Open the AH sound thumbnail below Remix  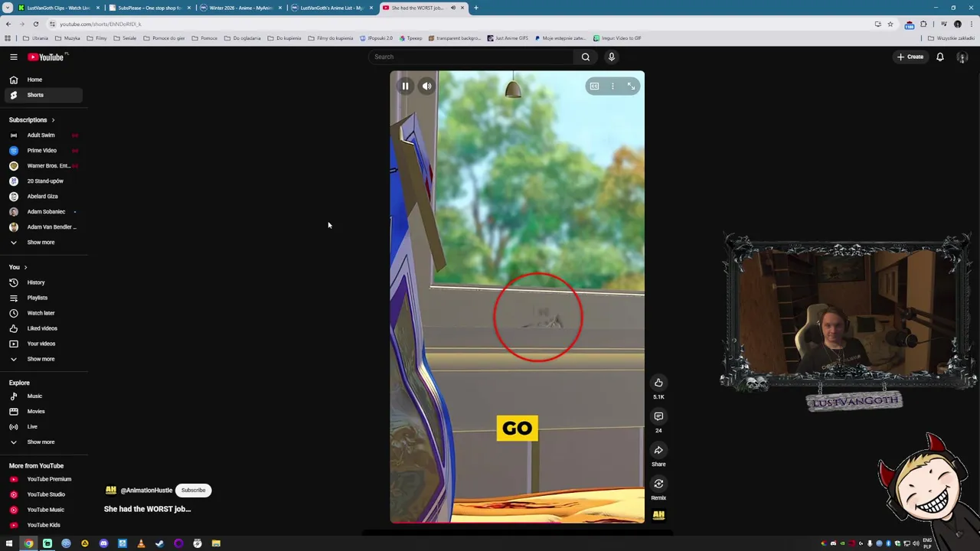[658, 515]
